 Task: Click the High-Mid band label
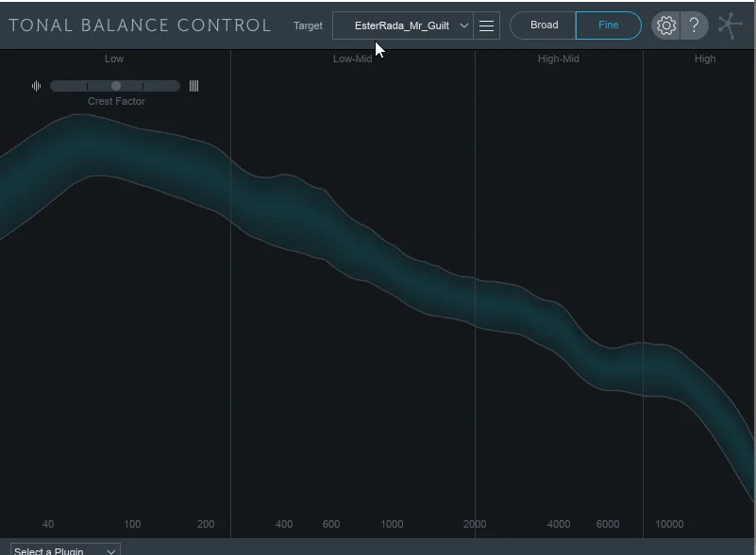tap(559, 59)
